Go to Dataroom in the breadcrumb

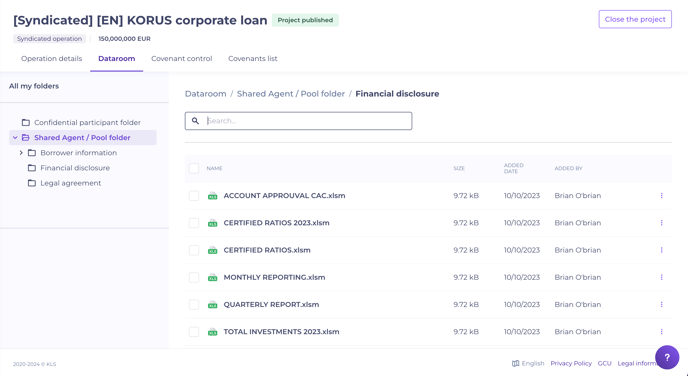point(205,94)
